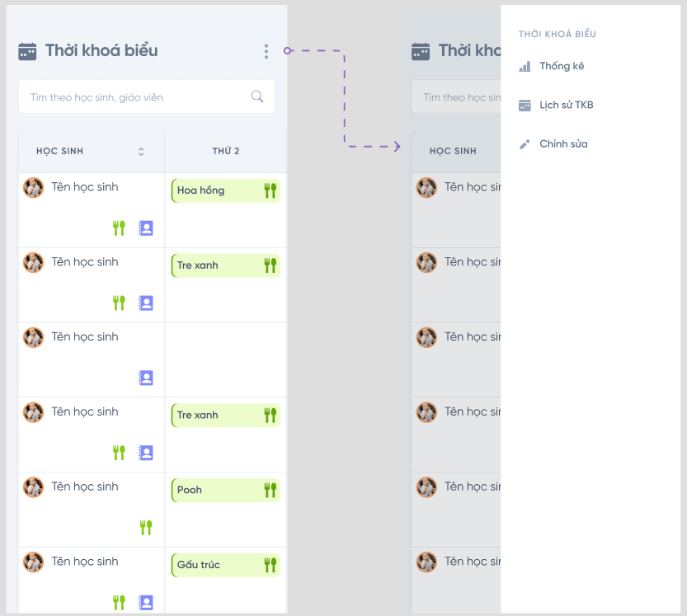Click contact book icon in first student row
This screenshot has width=687, height=616.
(146, 228)
